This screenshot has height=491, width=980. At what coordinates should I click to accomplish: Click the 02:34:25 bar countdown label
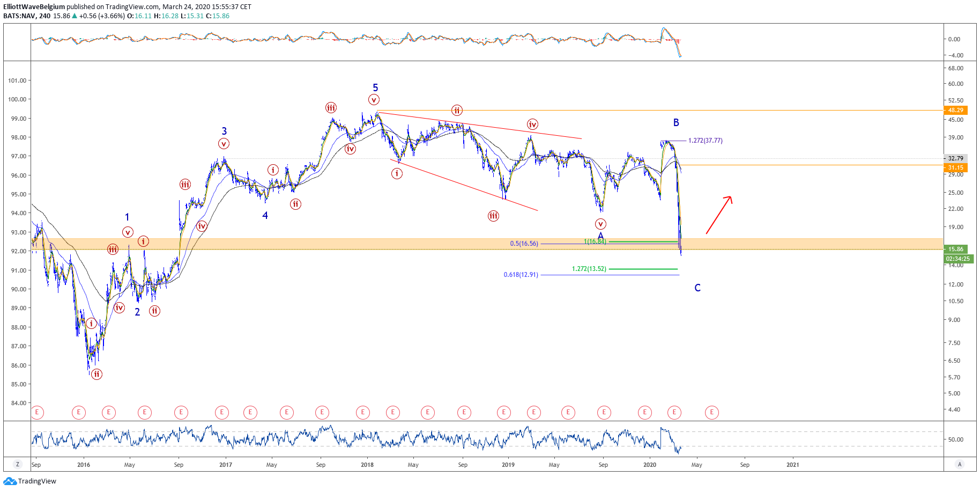[x=958, y=259]
